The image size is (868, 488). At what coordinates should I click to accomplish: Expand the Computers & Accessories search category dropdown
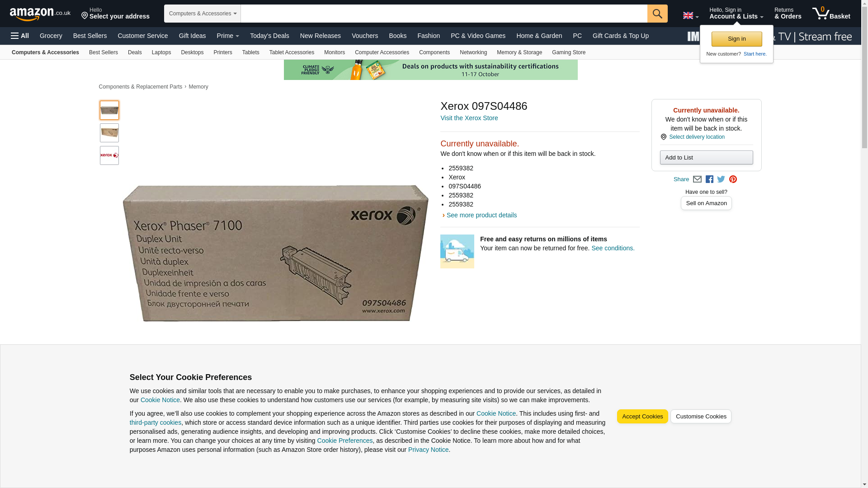[203, 14]
